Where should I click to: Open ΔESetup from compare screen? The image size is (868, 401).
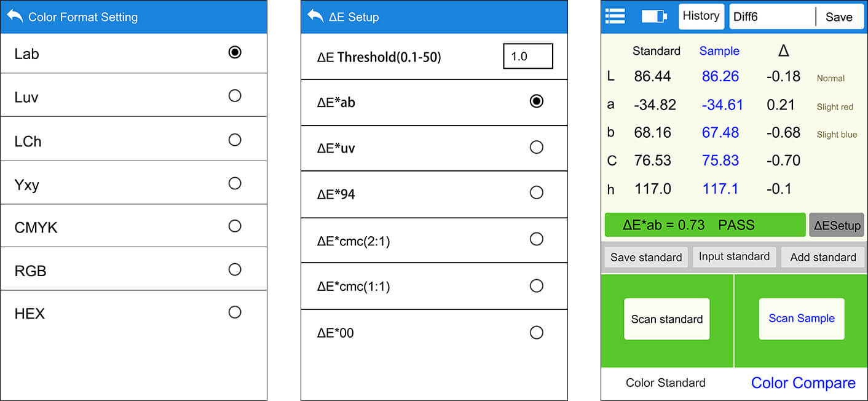click(x=837, y=225)
